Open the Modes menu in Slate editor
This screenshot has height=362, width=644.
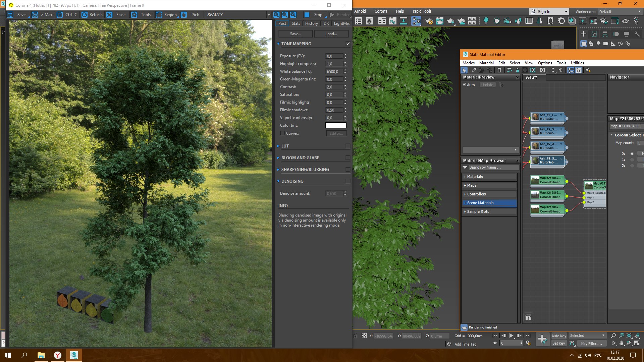(468, 63)
